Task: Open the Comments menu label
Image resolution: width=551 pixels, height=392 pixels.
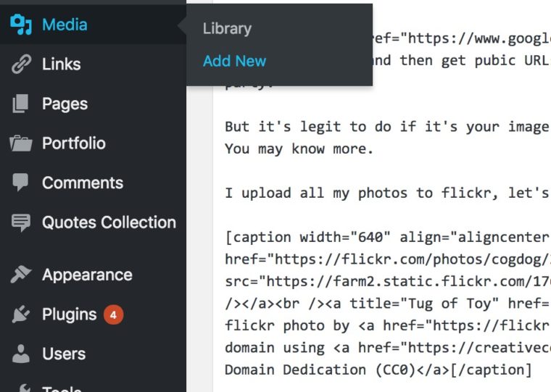Action: click(83, 183)
